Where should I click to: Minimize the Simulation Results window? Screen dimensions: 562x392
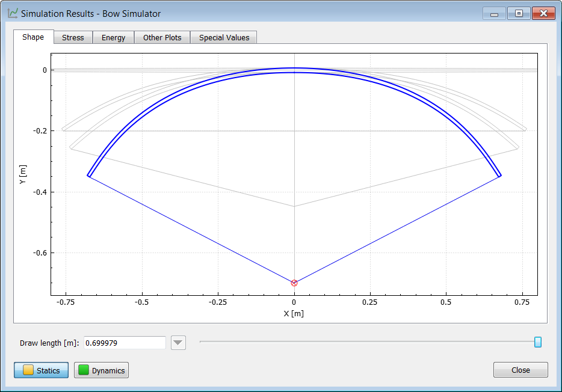[494, 14]
